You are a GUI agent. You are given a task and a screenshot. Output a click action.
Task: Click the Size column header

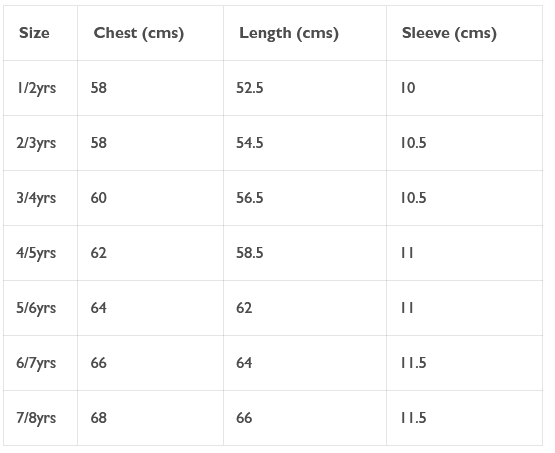coord(34,33)
